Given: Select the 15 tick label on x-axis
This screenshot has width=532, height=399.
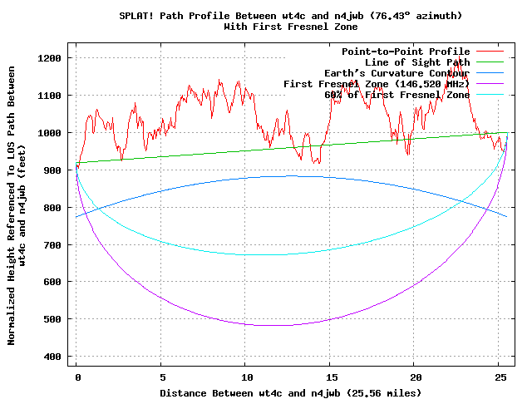Looking at the screenshot, I should tap(330, 377).
